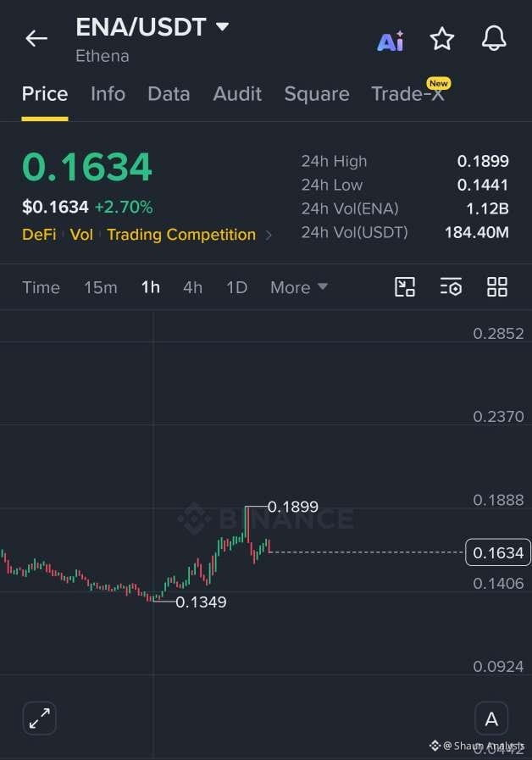532x760 pixels.
Task: Select the 1h interval
Action: click(x=151, y=287)
